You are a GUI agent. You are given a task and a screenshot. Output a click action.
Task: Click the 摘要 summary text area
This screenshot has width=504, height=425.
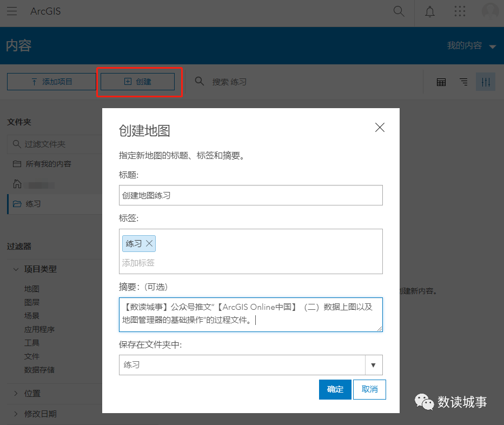(251, 314)
